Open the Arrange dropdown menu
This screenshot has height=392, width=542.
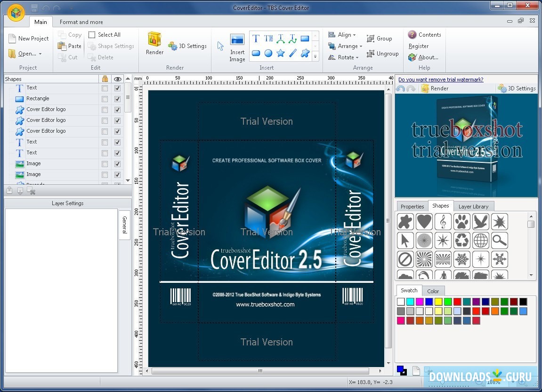(x=346, y=46)
